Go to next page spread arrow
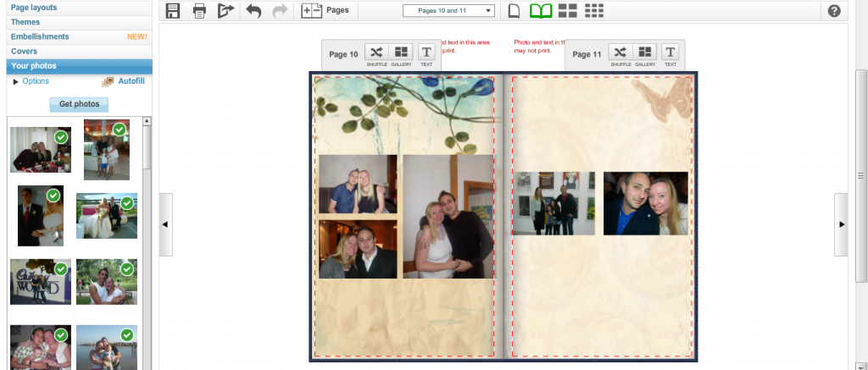 click(x=841, y=224)
